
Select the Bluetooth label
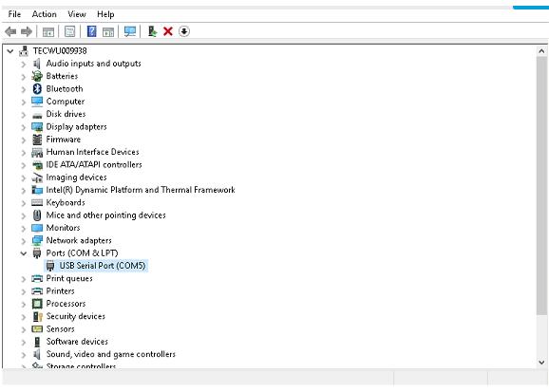[65, 89]
